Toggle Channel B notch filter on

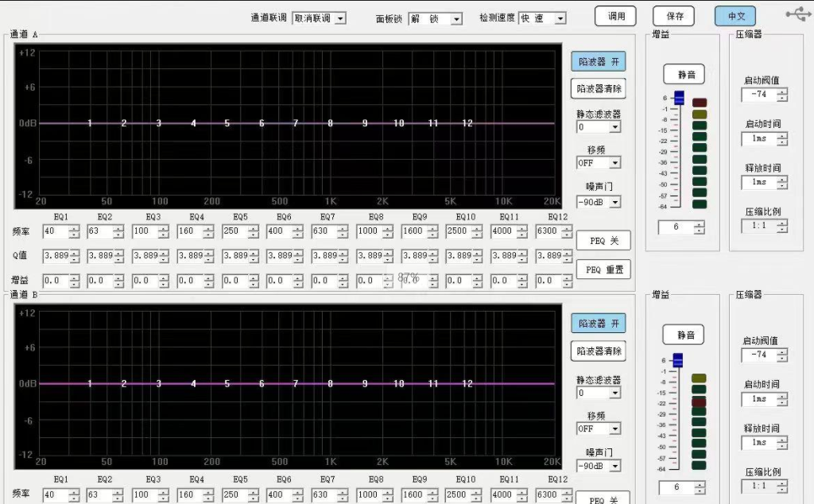coord(599,324)
